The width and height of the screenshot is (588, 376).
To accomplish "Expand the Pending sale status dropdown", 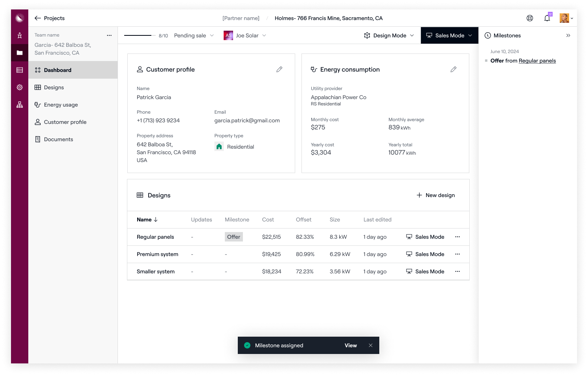I will 194,35.
